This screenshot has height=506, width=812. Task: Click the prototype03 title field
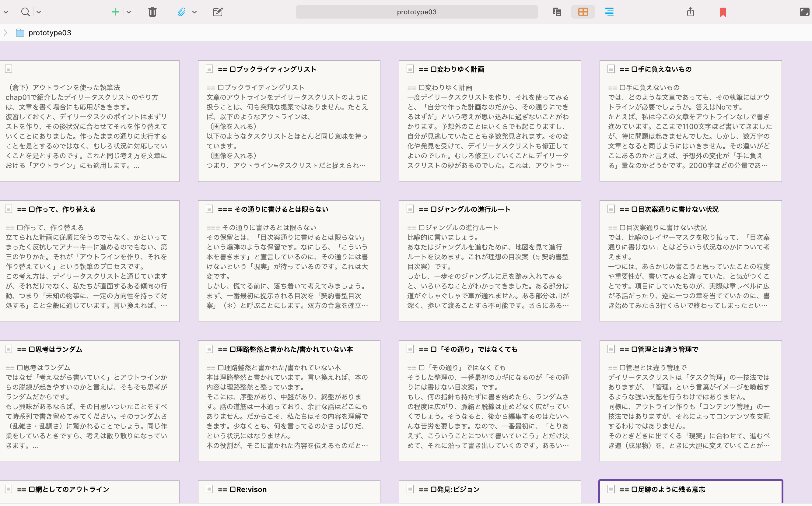pos(416,12)
